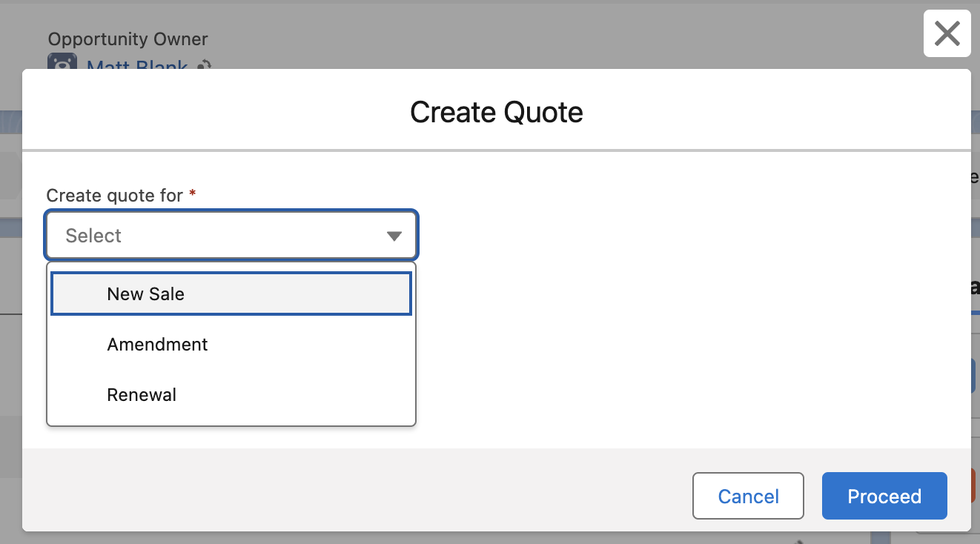Click the dropdown chevron icon on the Select field
This screenshot has height=544, width=980.
click(394, 235)
